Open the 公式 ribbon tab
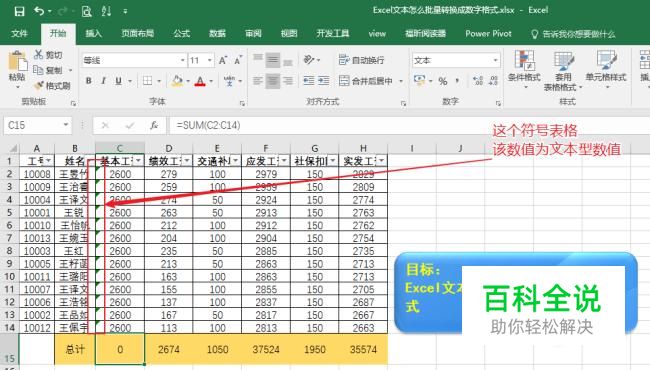Image resolution: width=650 pixels, height=370 pixels. [181, 34]
